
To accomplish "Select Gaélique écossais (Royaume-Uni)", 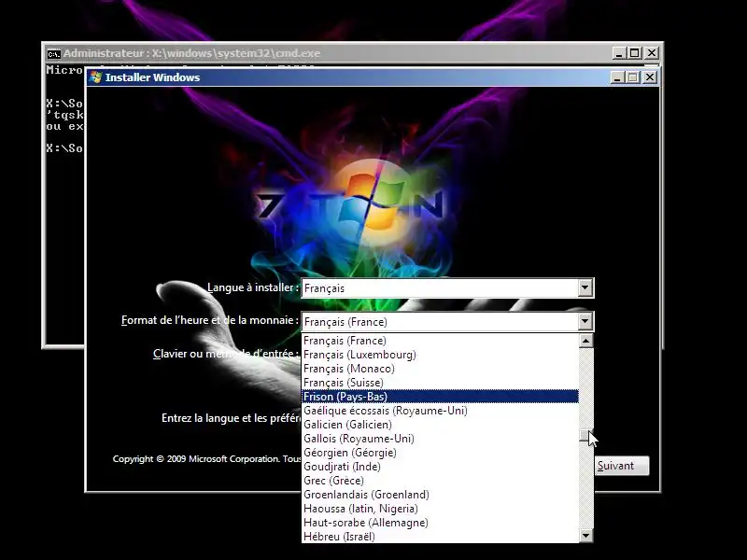I will 440,411.
